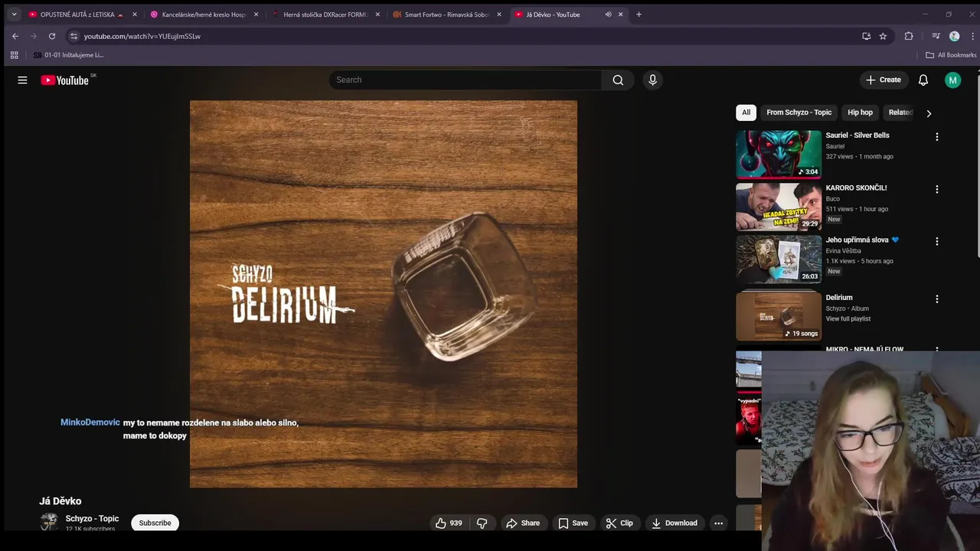Image resolution: width=980 pixels, height=551 pixels.
Task: Click the browser address bar URL
Action: 142,36
